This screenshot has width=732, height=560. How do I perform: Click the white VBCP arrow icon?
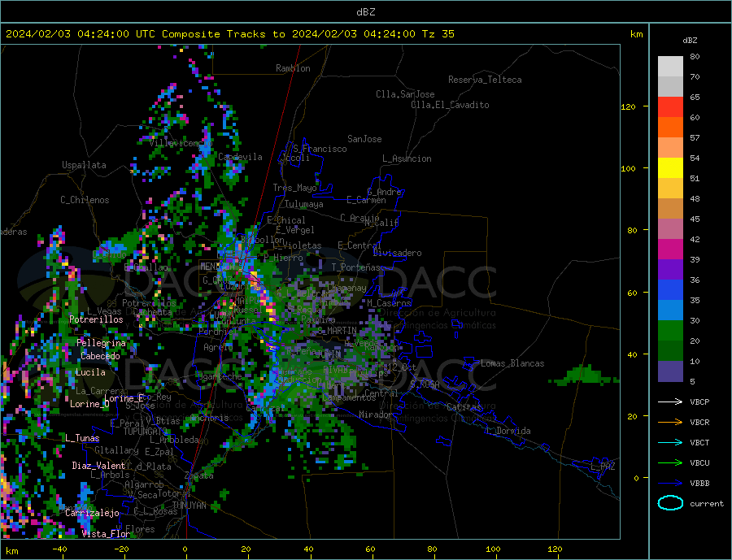[x=670, y=402]
